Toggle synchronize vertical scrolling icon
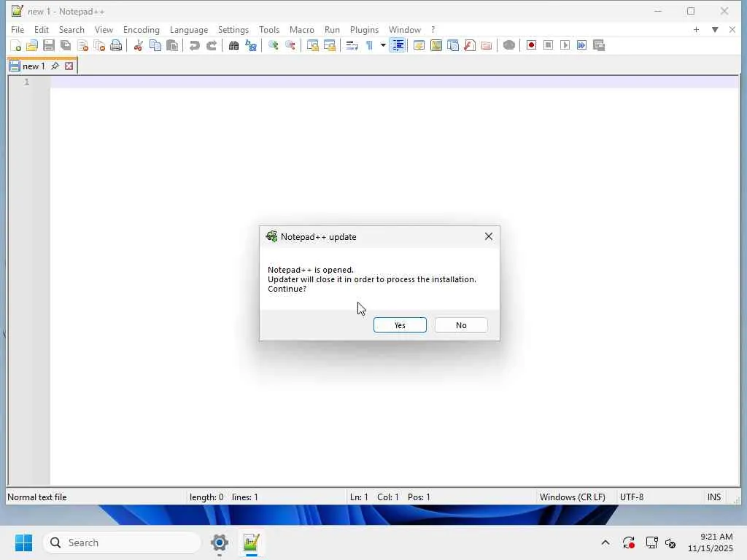The height and width of the screenshot is (560, 747). click(x=312, y=46)
